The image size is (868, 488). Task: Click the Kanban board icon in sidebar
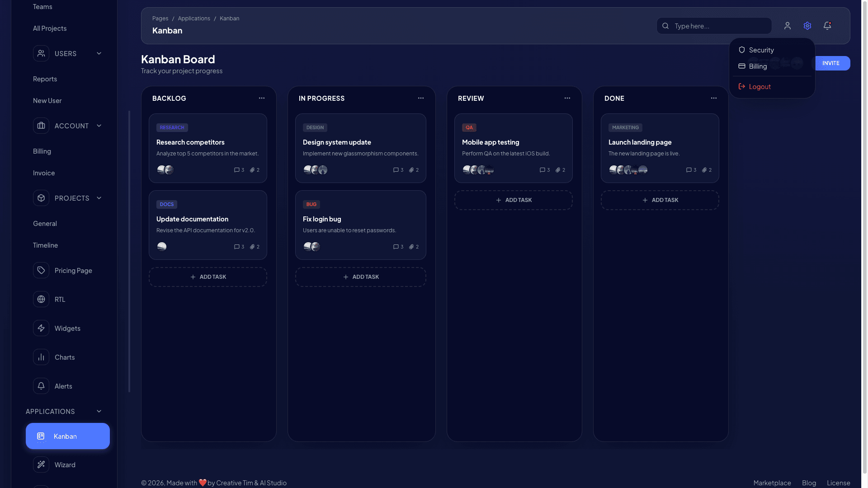tap(41, 436)
